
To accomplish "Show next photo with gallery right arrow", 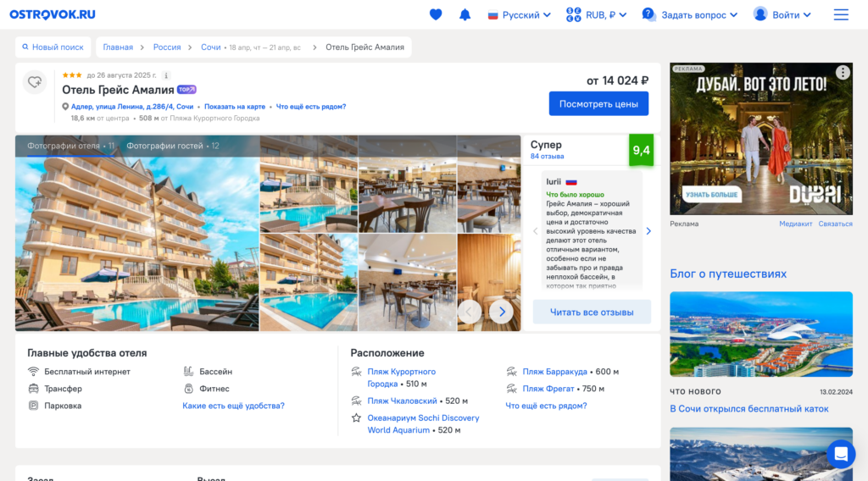I will [502, 312].
